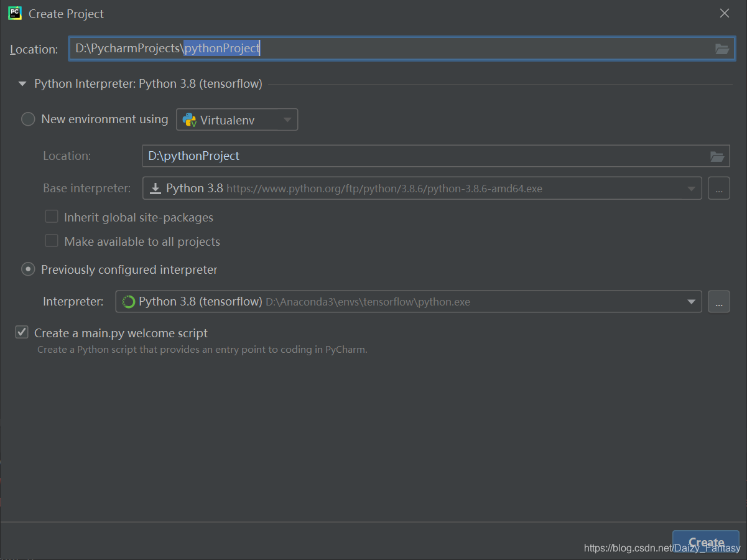Viewport: 747px width, 560px height.
Task: Open the Interpreter selection dropdown
Action: [409, 302]
